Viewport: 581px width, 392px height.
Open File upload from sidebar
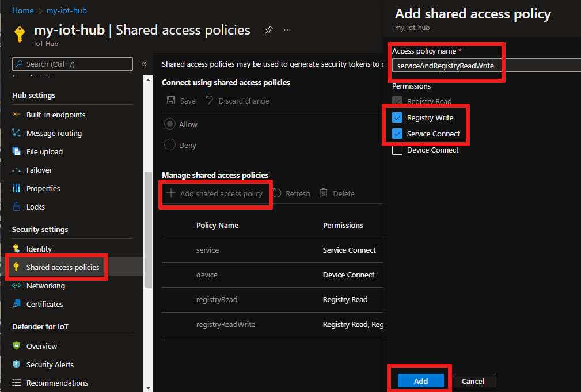coord(44,151)
